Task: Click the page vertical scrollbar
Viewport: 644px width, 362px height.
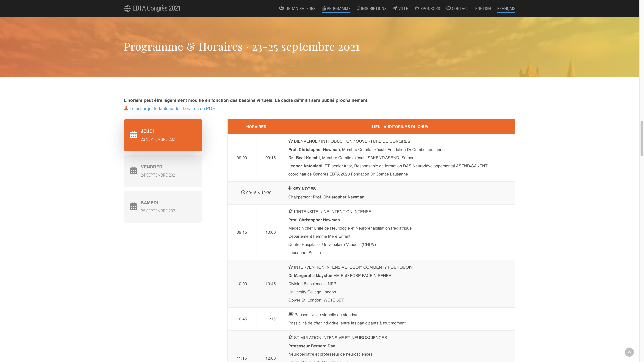Action: [x=641, y=138]
